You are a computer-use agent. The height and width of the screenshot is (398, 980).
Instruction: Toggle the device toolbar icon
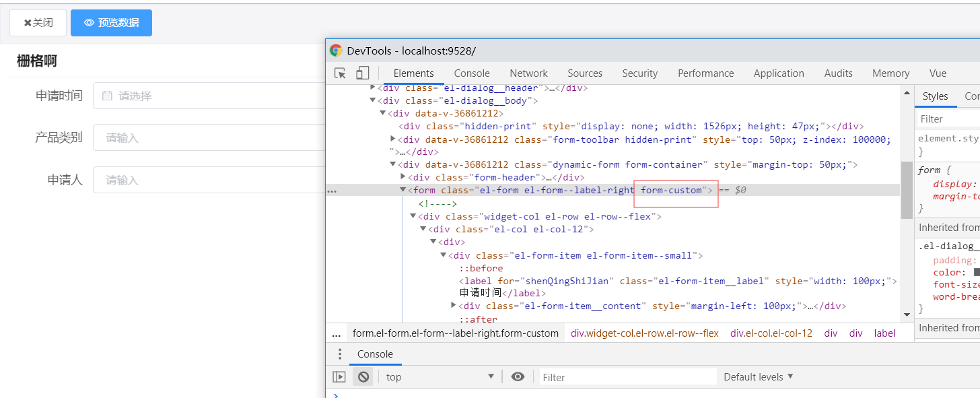coord(362,73)
